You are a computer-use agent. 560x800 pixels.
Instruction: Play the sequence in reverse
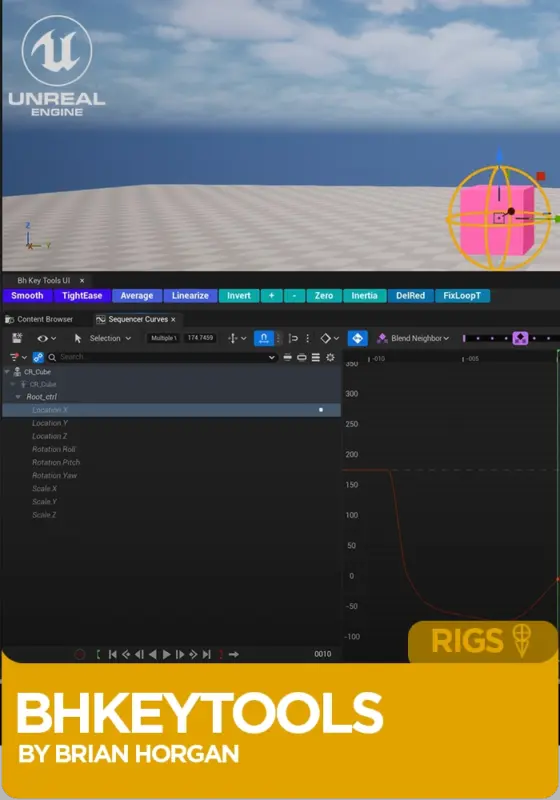152,655
